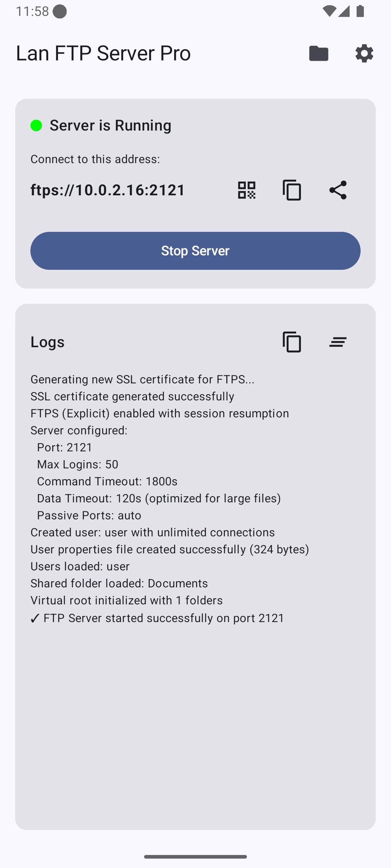Clear the logs panel
Image resolution: width=391 pixels, height=868 pixels.
pyautogui.click(x=337, y=342)
